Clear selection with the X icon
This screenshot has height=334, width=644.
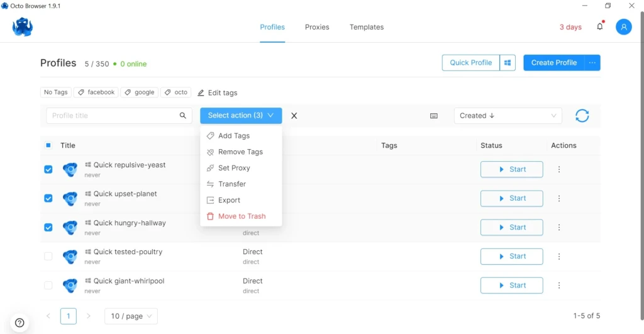coord(294,116)
